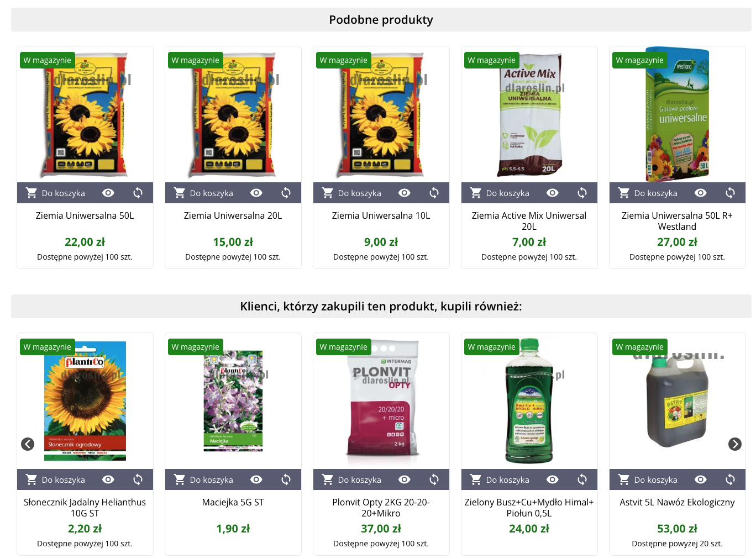The image size is (756, 559).
Task: Click compare icon for Plonvit Opty 2KG
Action: [x=434, y=479]
